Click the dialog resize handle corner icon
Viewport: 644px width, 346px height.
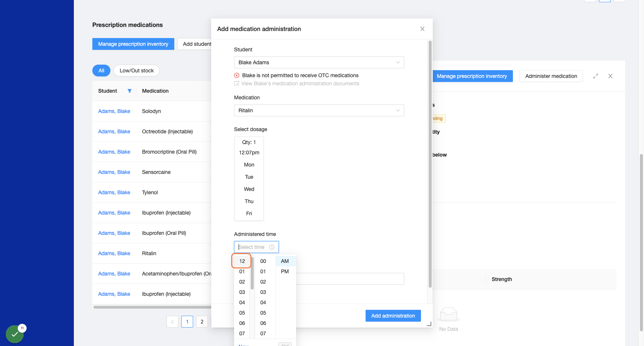[x=429, y=324]
